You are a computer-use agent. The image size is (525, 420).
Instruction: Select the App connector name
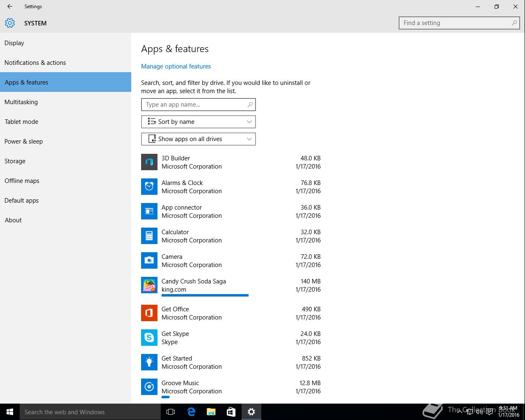182,207
